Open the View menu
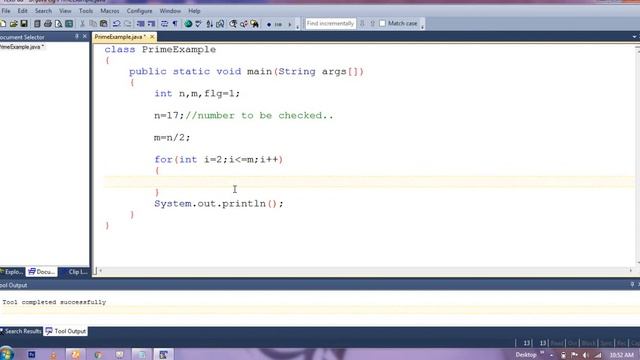This screenshot has width=640, height=360. coord(65,11)
